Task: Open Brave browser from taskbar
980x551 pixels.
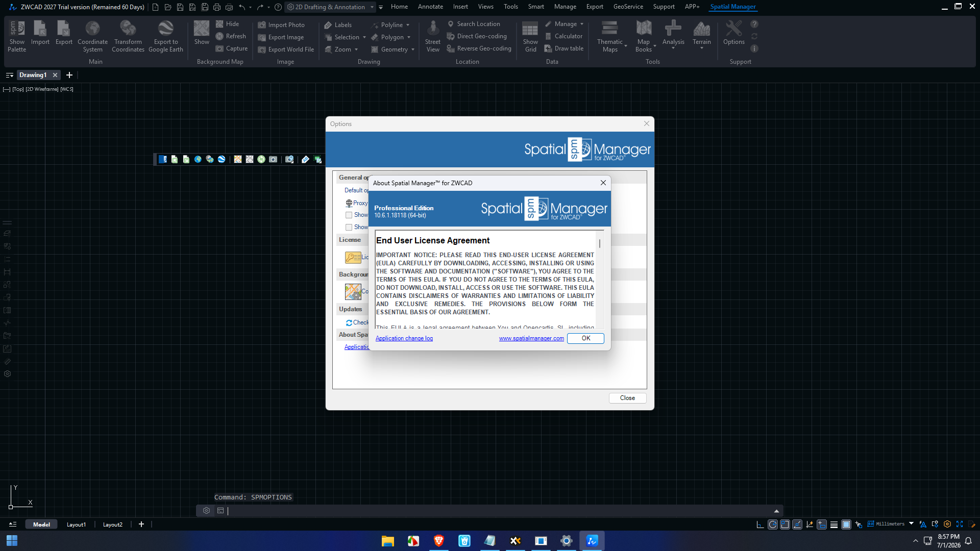Action: (438, 541)
